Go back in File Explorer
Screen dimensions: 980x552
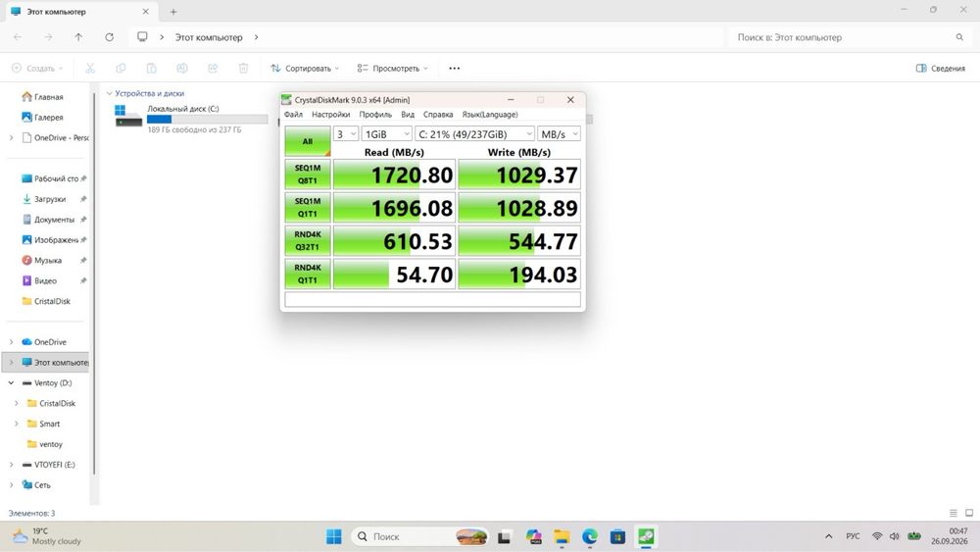(18, 37)
